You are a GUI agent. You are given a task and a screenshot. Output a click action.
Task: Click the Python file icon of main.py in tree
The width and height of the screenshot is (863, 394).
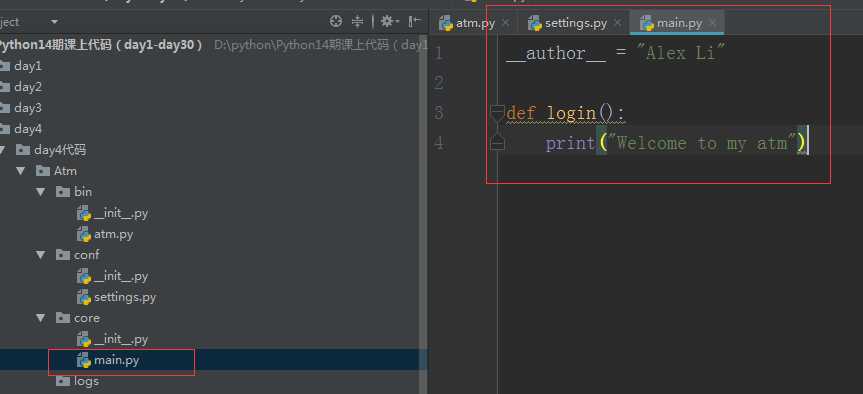84,360
